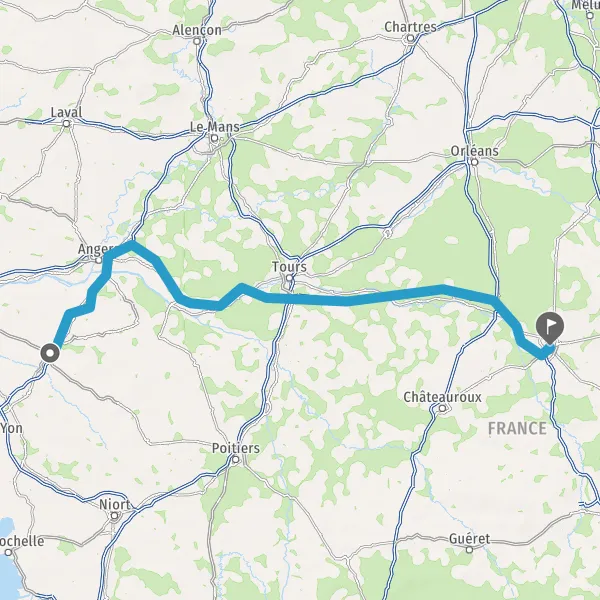Click the Chartres text label
This screenshot has width=600, height=600.
(410, 27)
